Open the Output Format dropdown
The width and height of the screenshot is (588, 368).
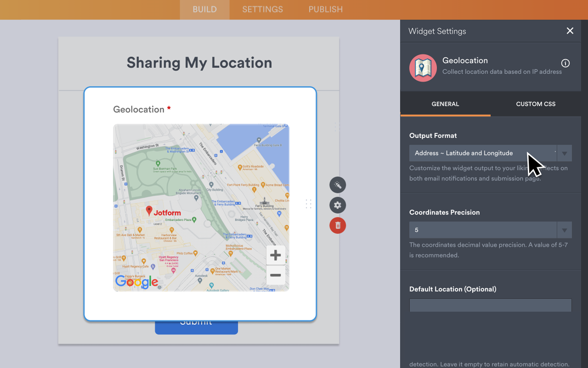[x=564, y=153]
